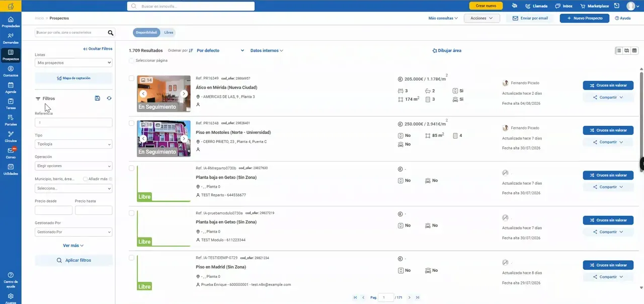Click Cruces sin valorar for Piso en Mostoles
Image resolution: width=644 pixels, height=304 pixels.
point(608,130)
